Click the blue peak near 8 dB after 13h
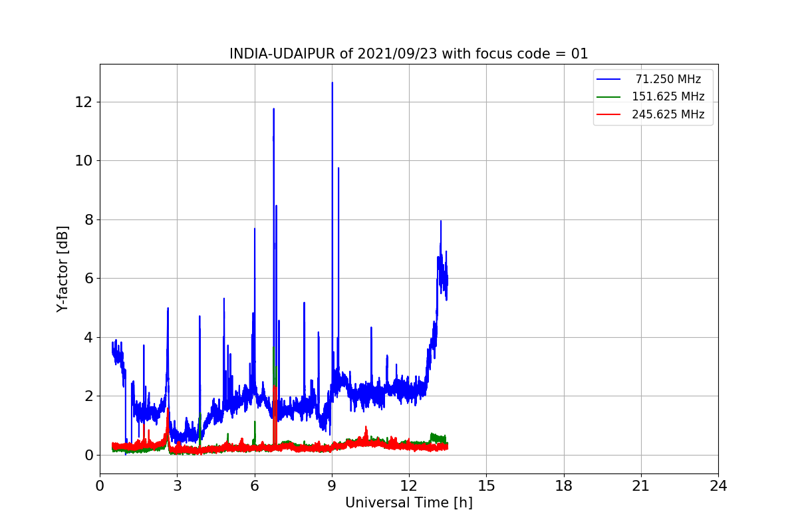The image size is (798, 532). click(x=440, y=222)
